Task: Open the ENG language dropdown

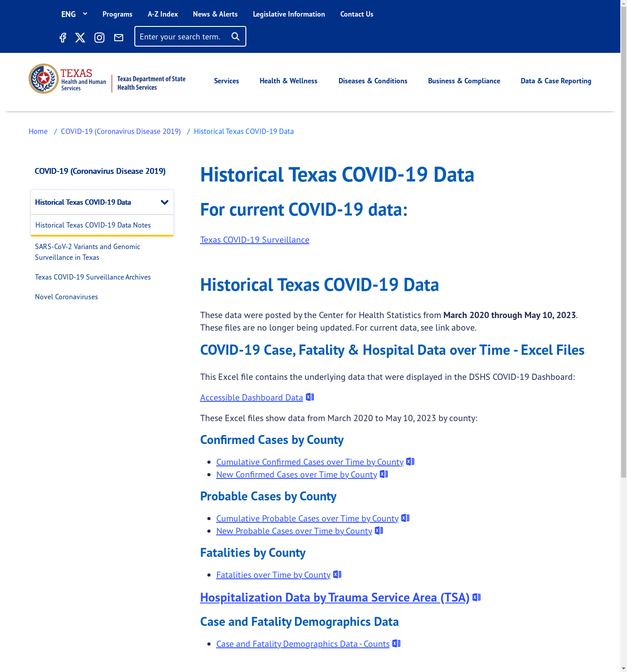Action: click(x=74, y=14)
